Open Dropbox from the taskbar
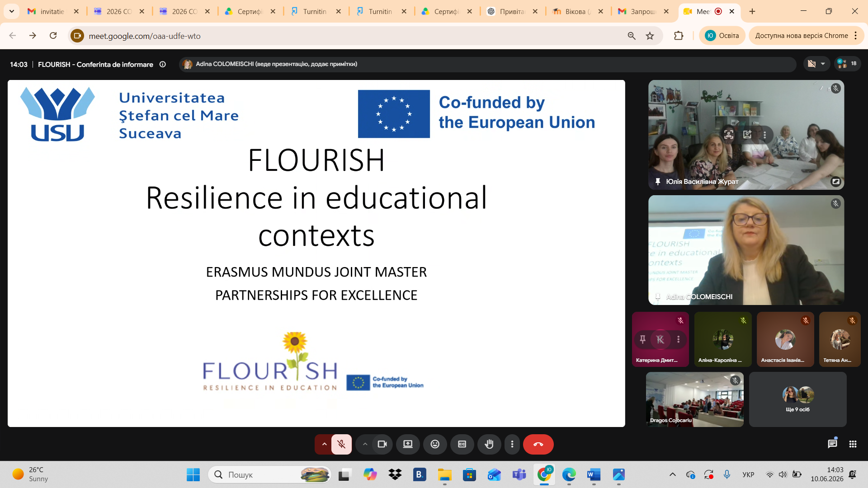868x488 pixels. pos(395,475)
